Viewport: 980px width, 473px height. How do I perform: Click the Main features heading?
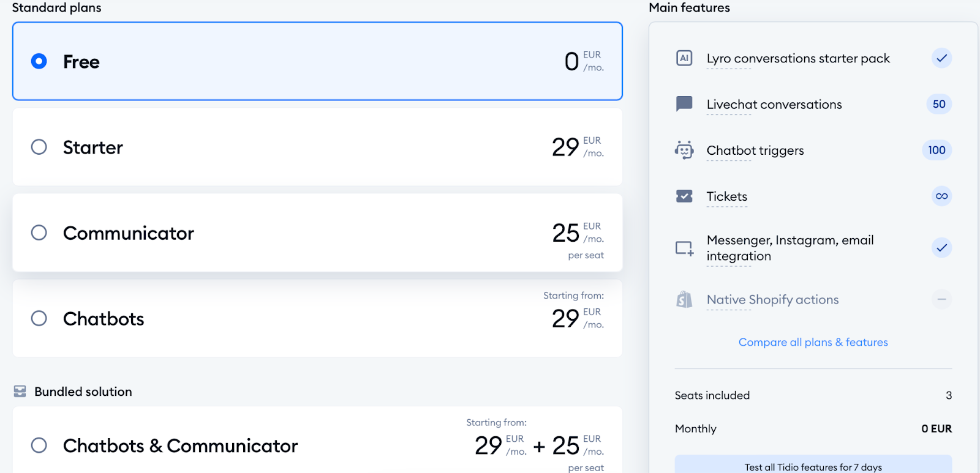tap(689, 8)
